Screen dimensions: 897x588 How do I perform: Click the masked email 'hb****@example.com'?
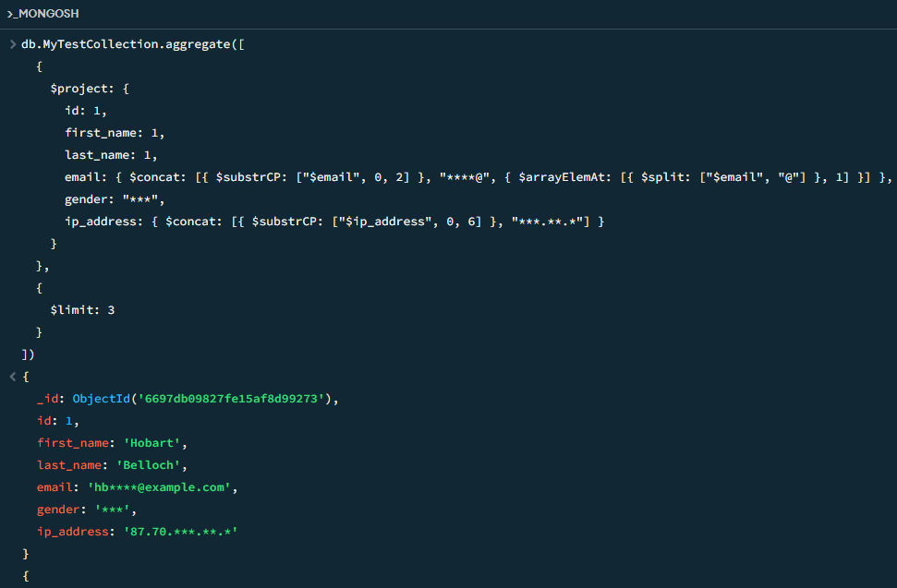point(159,487)
